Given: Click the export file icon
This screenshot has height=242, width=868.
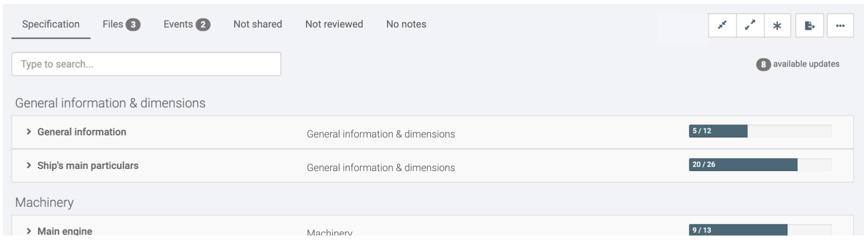Looking at the screenshot, I should click(x=810, y=25).
